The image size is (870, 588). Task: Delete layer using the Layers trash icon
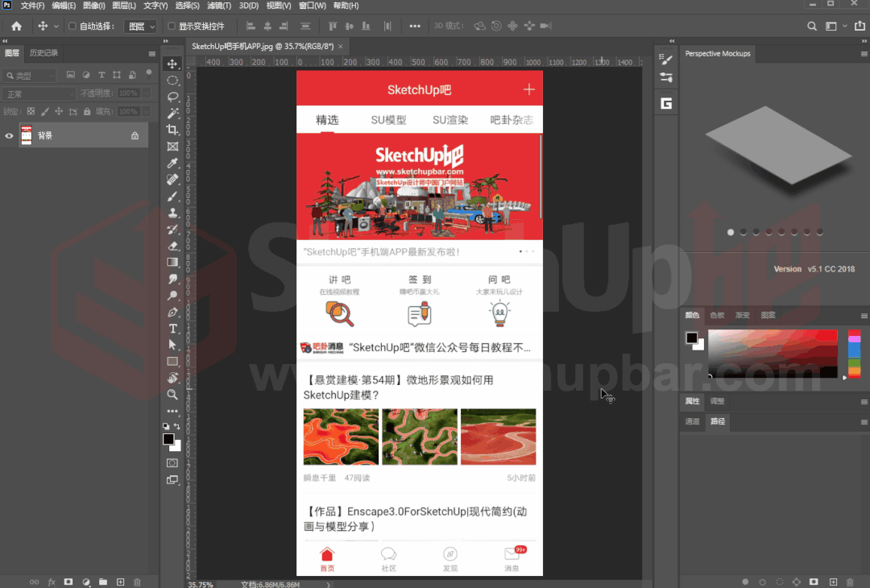[x=137, y=582]
